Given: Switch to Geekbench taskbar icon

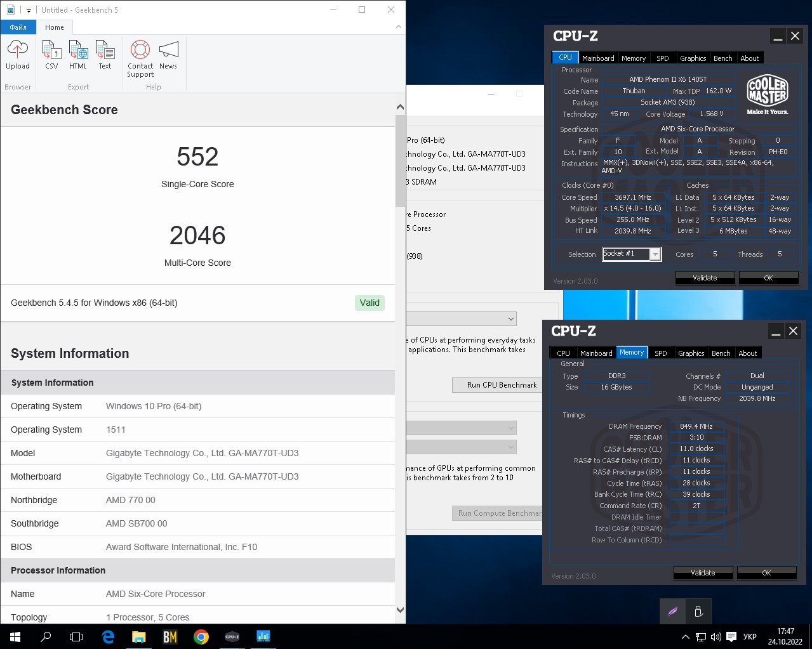Looking at the screenshot, I should (x=263, y=636).
